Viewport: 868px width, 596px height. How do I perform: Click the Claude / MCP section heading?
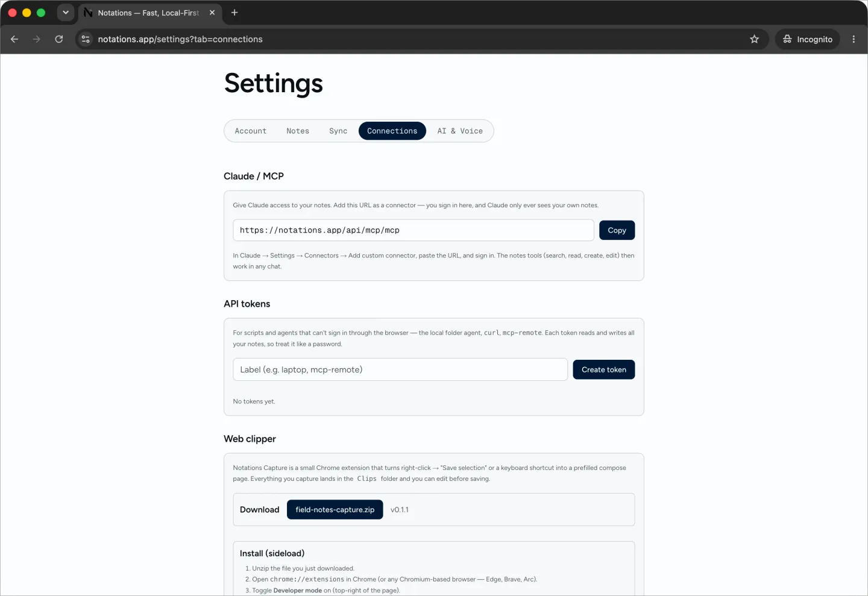[254, 176]
